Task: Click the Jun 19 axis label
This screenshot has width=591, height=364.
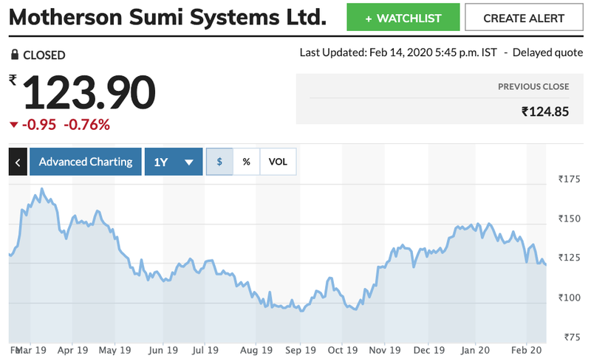Action: (163, 350)
